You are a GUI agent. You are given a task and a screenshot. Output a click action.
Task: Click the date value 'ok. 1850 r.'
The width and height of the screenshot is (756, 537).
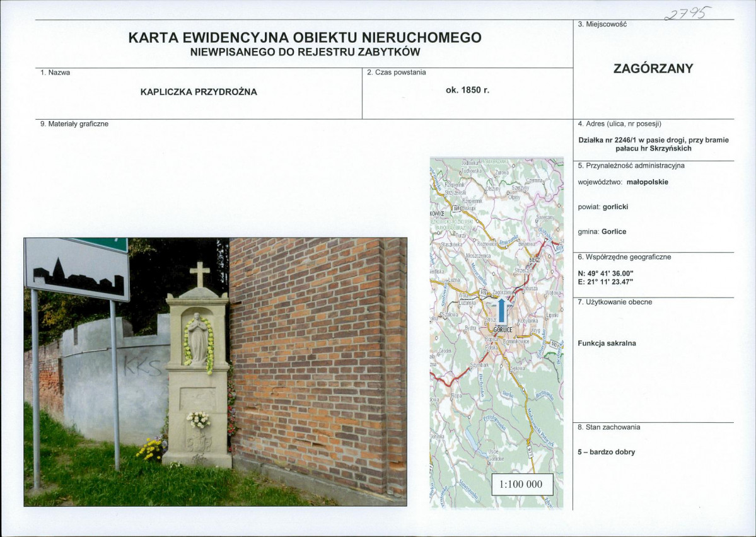click(468, 90)
